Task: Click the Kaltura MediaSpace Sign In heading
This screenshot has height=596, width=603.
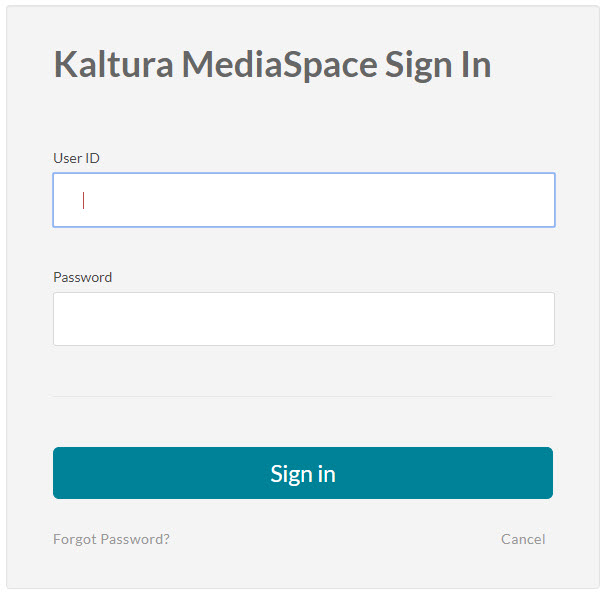Action: (x=272, y=65)
